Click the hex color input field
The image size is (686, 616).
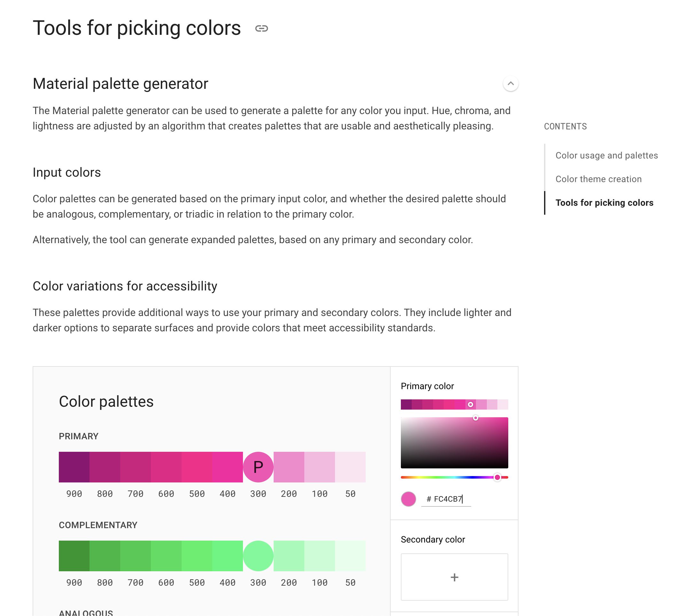point(446,499)
